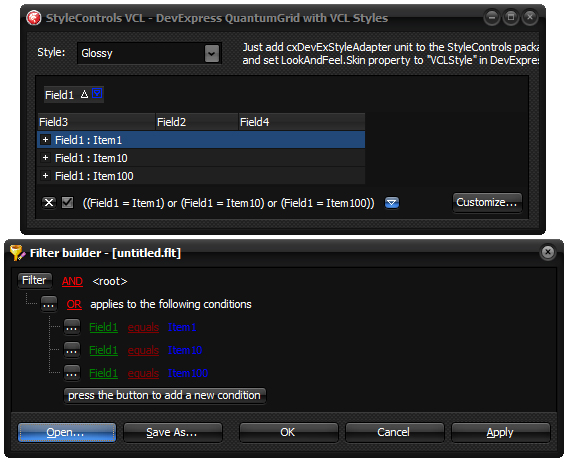Screen dimensions: 571x462
Task: Close the Filter builder dialog
Action: pyautogui.click(x=548, y=252)
